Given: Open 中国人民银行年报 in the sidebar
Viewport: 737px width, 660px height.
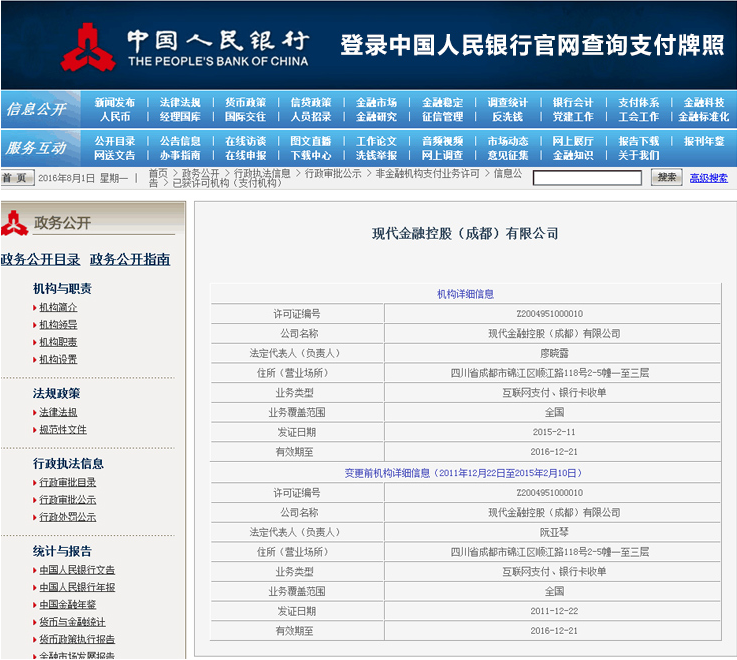Looking at the screenshot, I should coord(77,587).
